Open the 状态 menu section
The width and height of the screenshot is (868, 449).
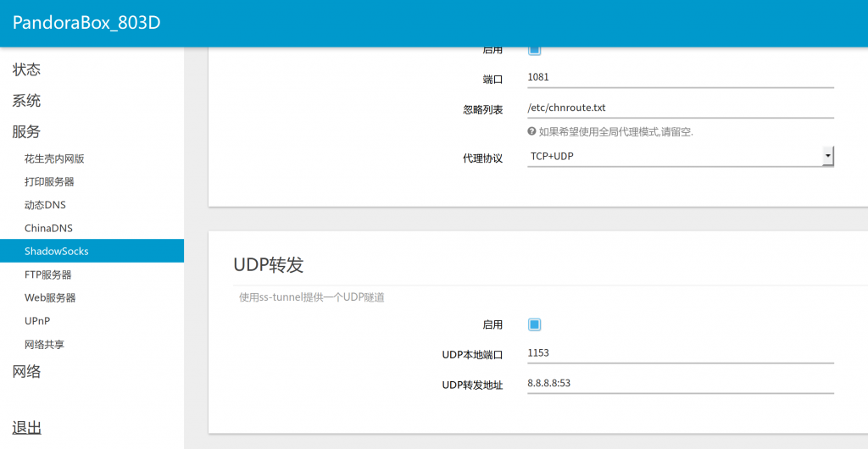(x=26, y=69)
